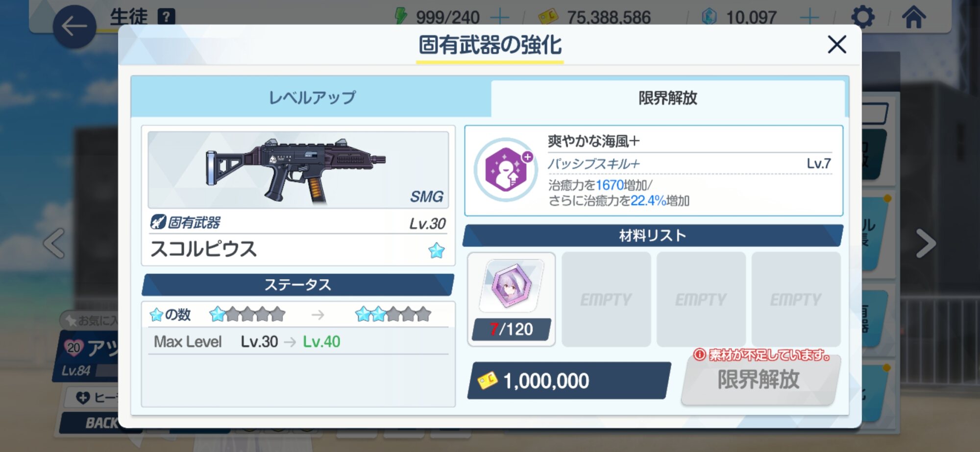
Task: Switch to the レベルアップ tab
Action: click(x=312, y=97)
